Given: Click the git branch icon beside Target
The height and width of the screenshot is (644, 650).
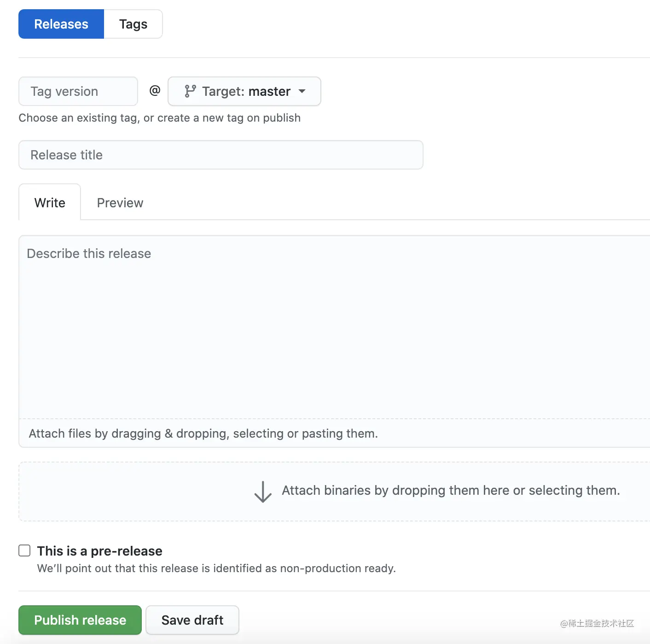Looking at the screenshot, I should point(190,91).
